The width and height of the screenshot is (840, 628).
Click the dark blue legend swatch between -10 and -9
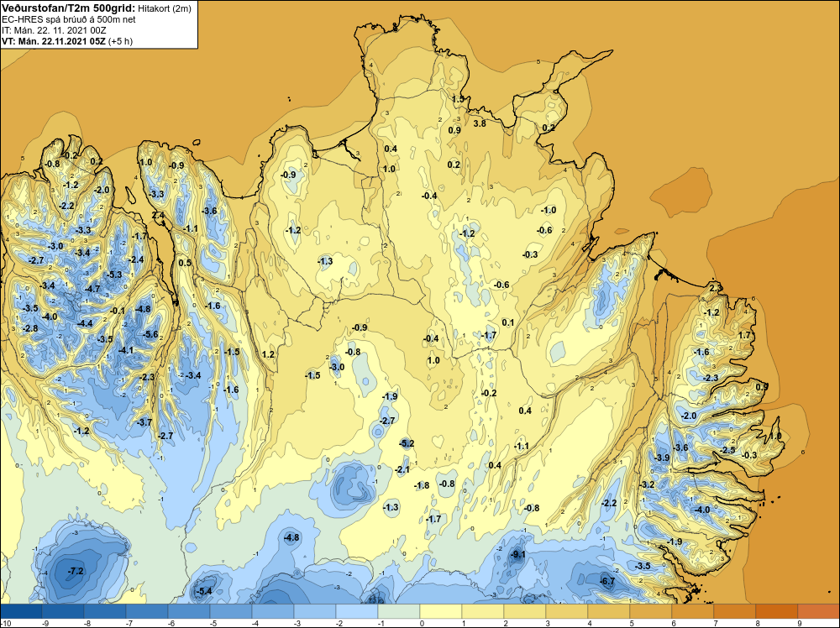pos(21,611)
